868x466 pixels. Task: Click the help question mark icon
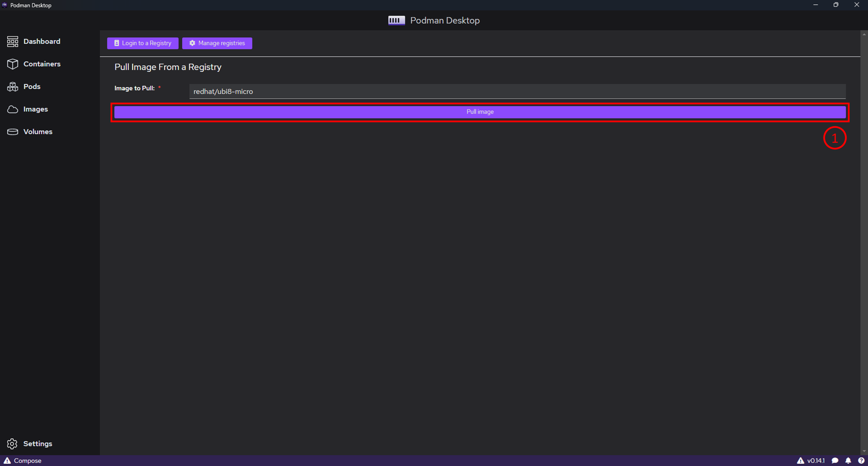(x=861, y=461)
